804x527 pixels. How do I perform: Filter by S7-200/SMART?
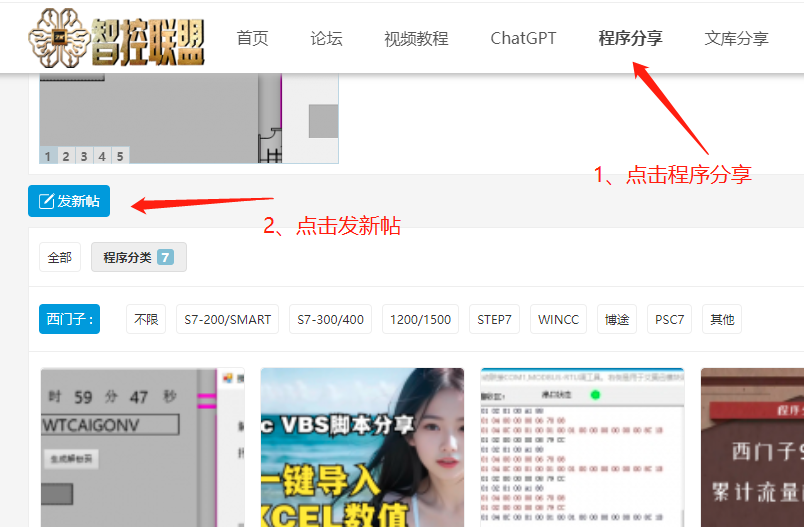pyautogui.click(x=227, y=319)
